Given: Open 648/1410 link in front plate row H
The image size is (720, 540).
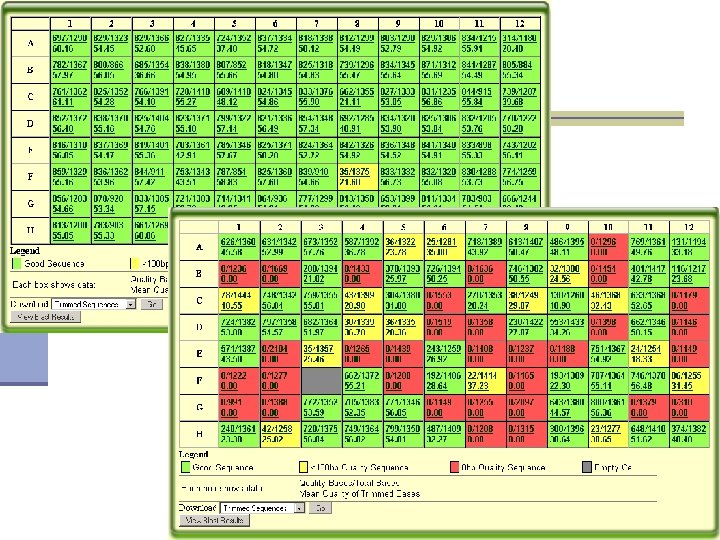Looking at the screenshot, I should (648, 429).
